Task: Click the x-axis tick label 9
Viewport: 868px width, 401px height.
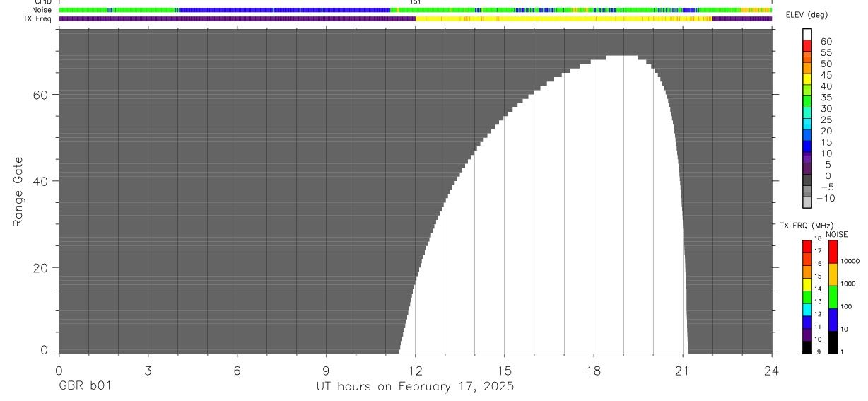Action: click(326, 371)
